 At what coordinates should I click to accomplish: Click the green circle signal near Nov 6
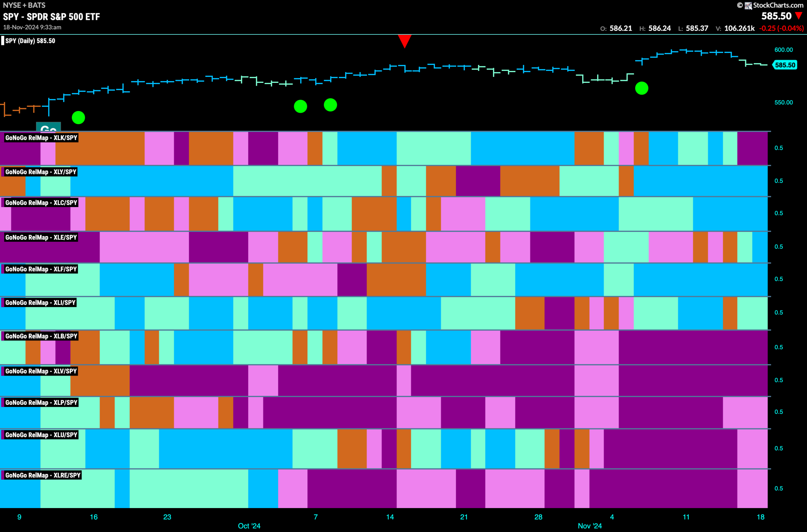[x=642, y=88]
